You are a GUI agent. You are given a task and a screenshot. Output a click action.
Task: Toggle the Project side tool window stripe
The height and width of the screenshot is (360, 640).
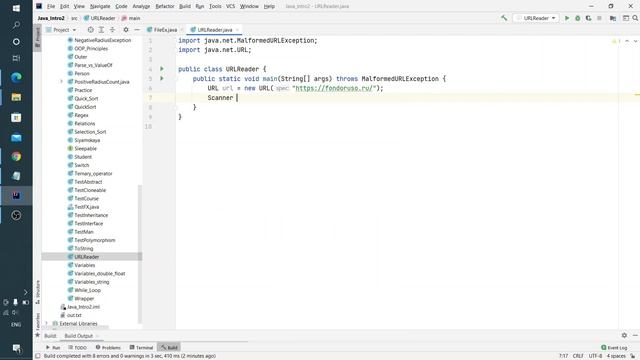point(38,37)
